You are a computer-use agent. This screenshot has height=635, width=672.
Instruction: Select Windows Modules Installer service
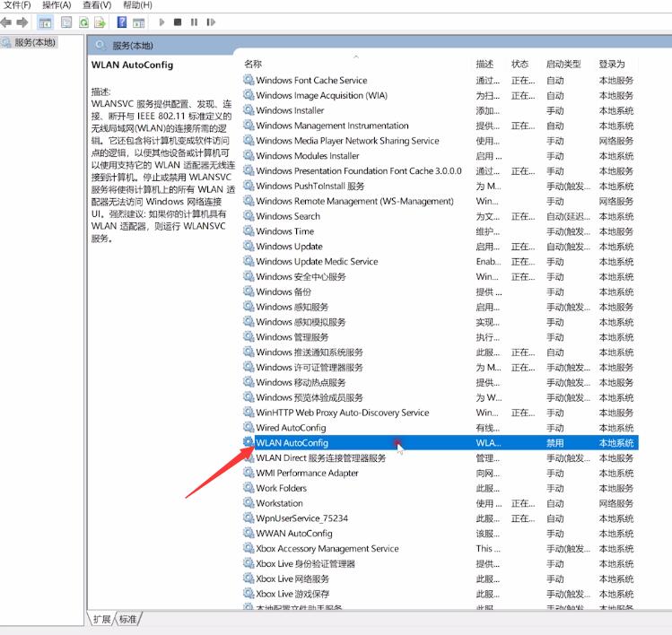(441, 155)
